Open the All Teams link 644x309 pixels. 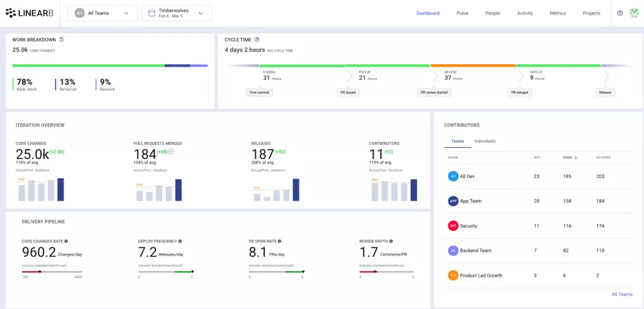pos(622,294)
